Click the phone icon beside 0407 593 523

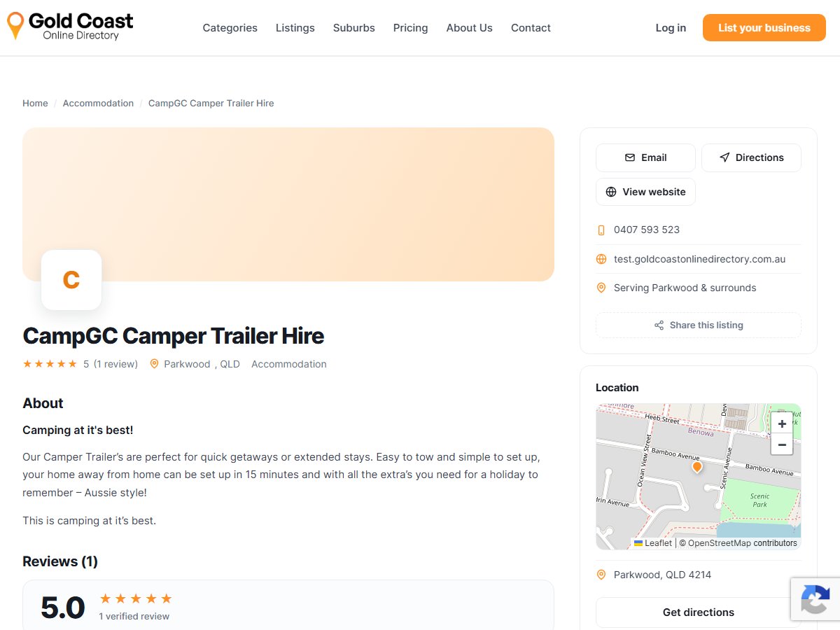601,230
